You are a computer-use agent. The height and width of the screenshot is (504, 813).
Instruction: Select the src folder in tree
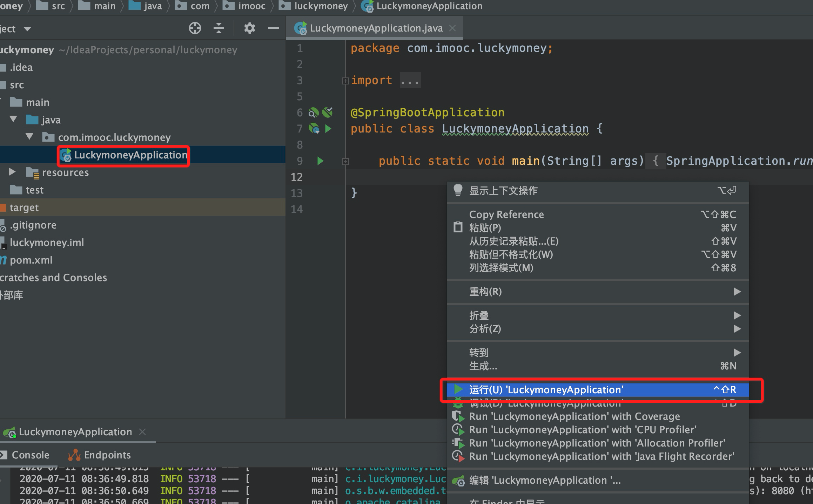pyautogui.click(x=17, y=85)
